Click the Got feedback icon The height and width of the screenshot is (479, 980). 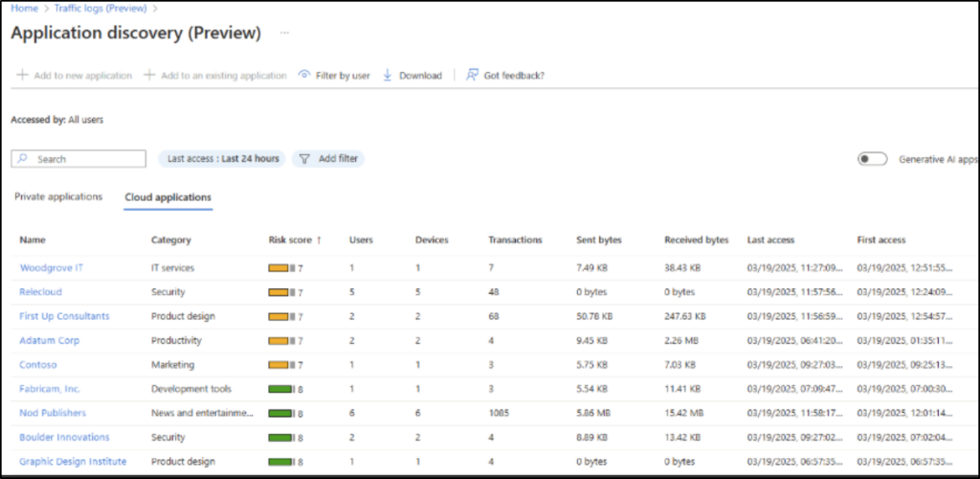tap(472, 75)
